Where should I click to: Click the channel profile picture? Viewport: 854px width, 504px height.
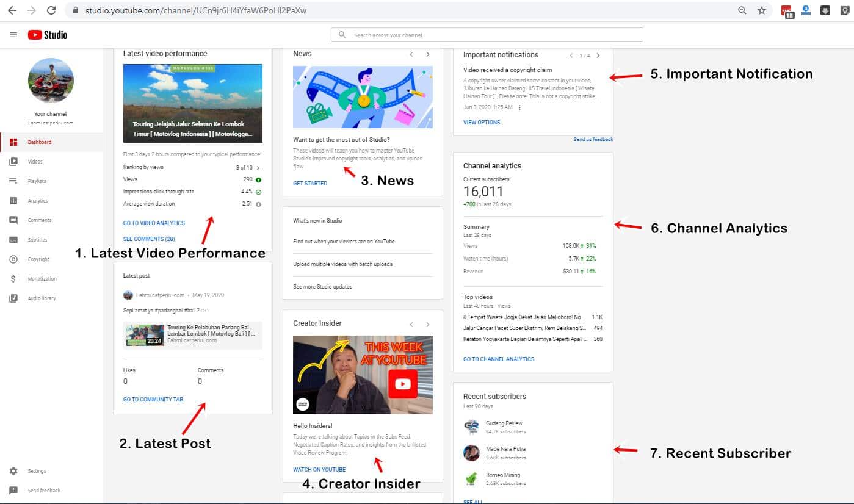tap(51, 81)
